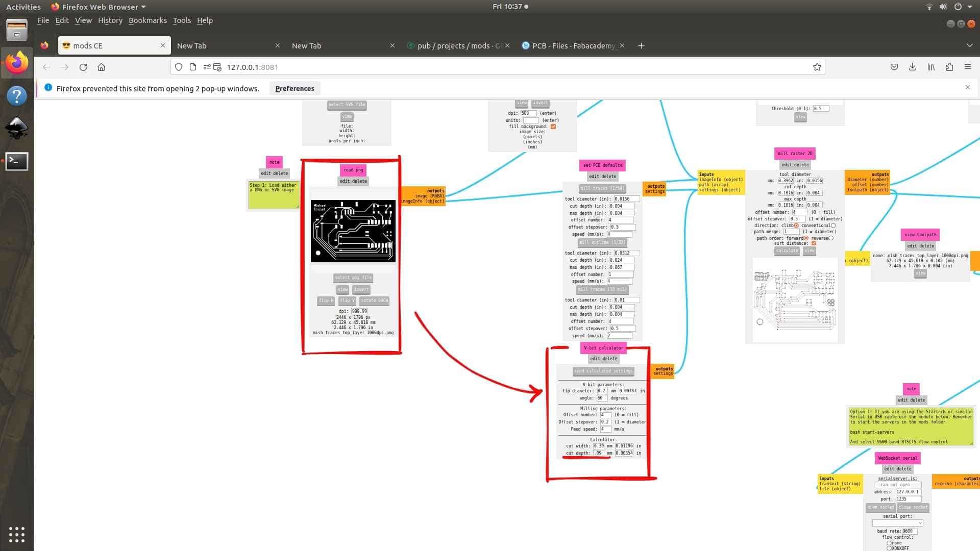Reload the mods CE page
This screenshot has height=551, width=980.
(x=83, y=67)
